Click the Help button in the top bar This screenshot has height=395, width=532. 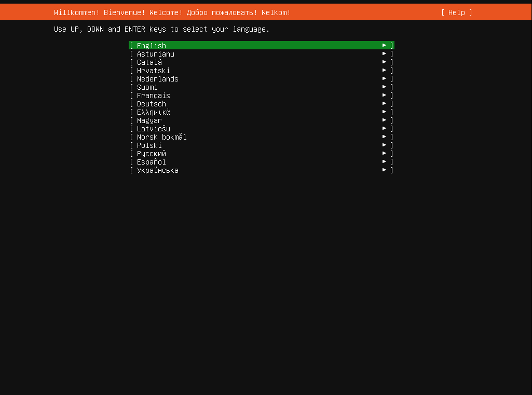tap(456, 12)
